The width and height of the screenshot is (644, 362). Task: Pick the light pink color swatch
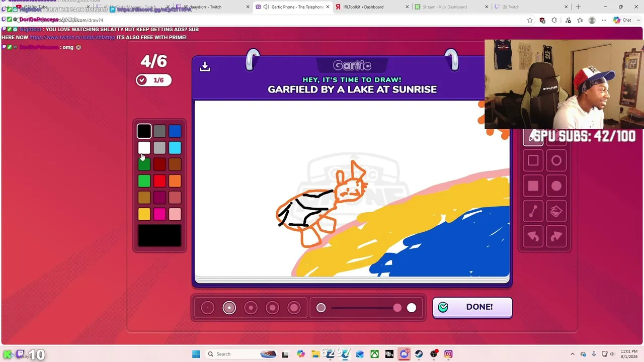[x=175, y=214]
